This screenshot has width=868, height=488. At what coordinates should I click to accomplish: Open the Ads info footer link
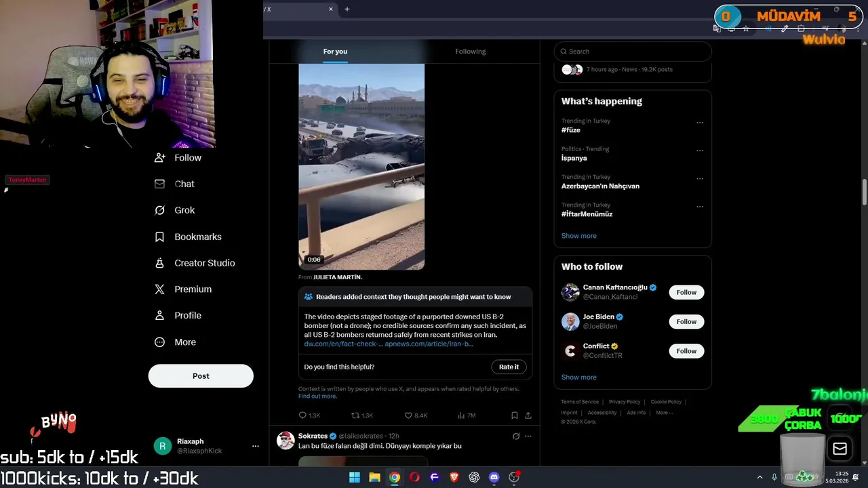pos(636,413)
